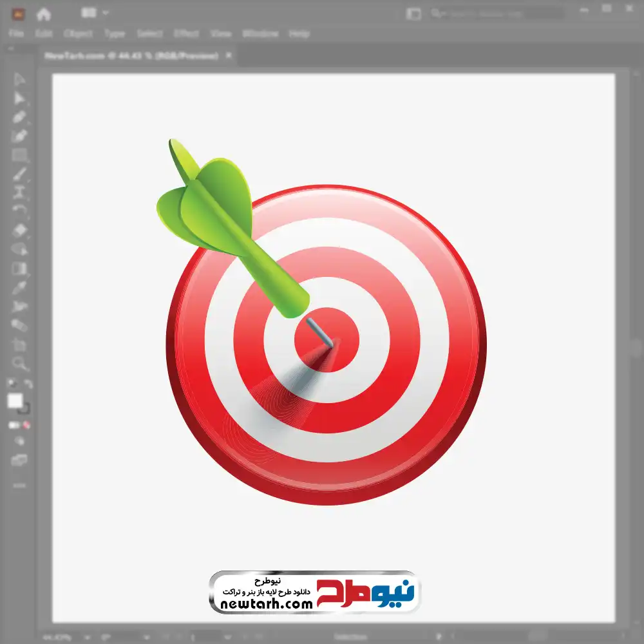
Task: Select the Paintbrush tool
Action: pos(19,174)
